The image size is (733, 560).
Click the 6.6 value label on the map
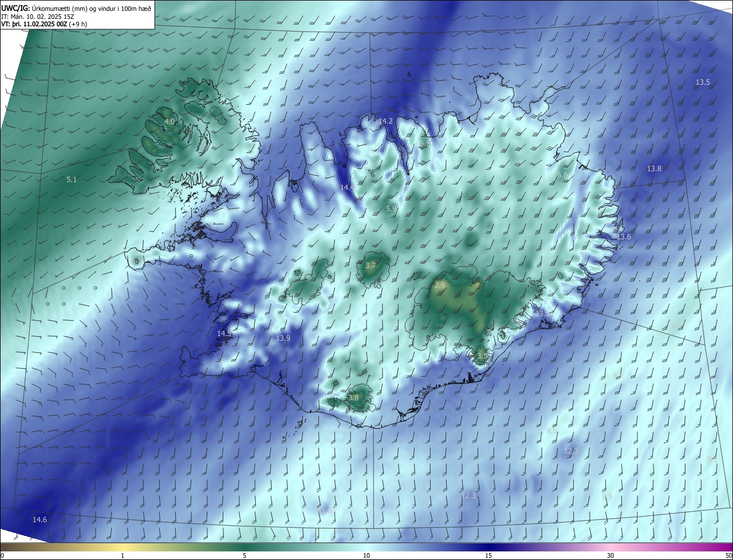pos(562,175)
